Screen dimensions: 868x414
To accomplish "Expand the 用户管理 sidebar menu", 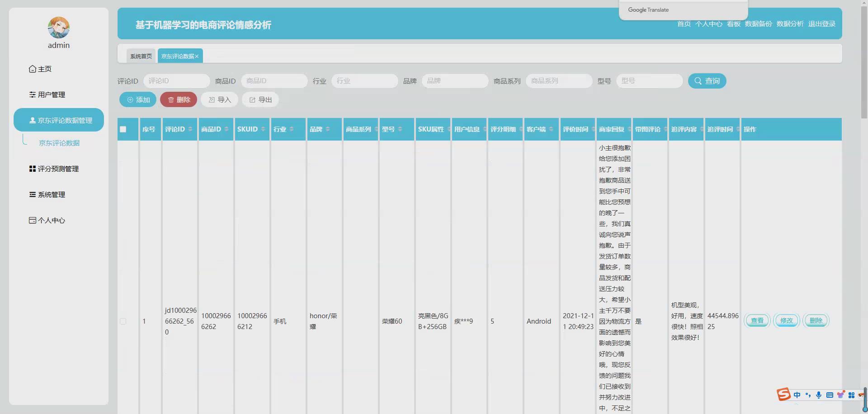I will (x=59, y=95).
